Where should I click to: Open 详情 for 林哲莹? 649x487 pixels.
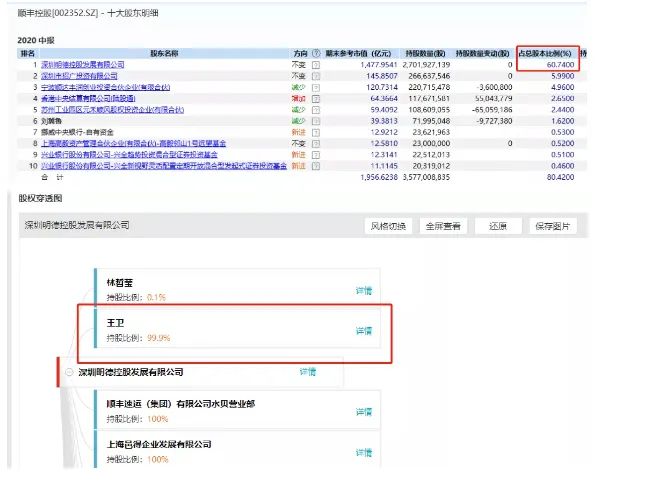tap(364, 290)
